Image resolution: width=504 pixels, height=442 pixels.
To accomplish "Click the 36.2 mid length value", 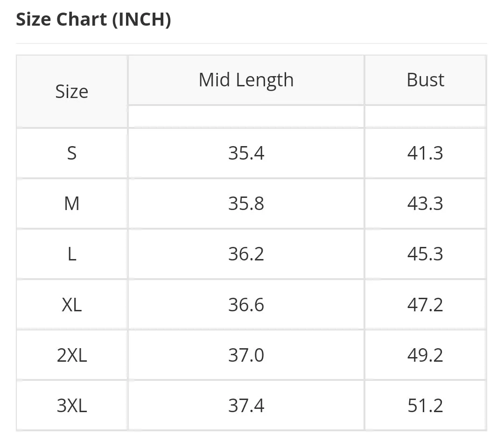I will pyautogui.click(x=246, y=254).
